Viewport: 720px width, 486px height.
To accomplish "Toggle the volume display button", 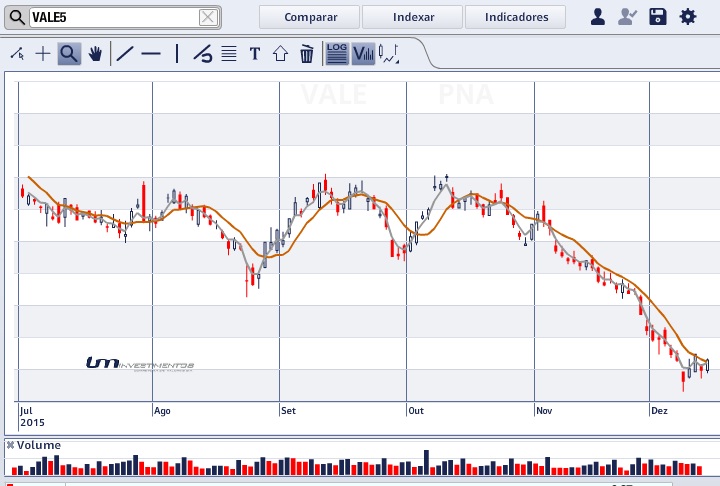I will tap(363, 54).
